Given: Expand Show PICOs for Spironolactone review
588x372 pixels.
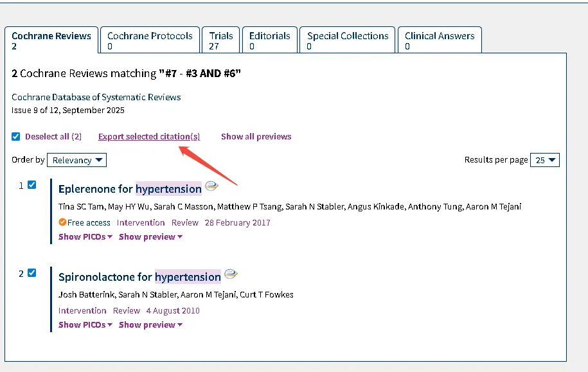Looking at the screenshot, I should [x=85, y=325].
